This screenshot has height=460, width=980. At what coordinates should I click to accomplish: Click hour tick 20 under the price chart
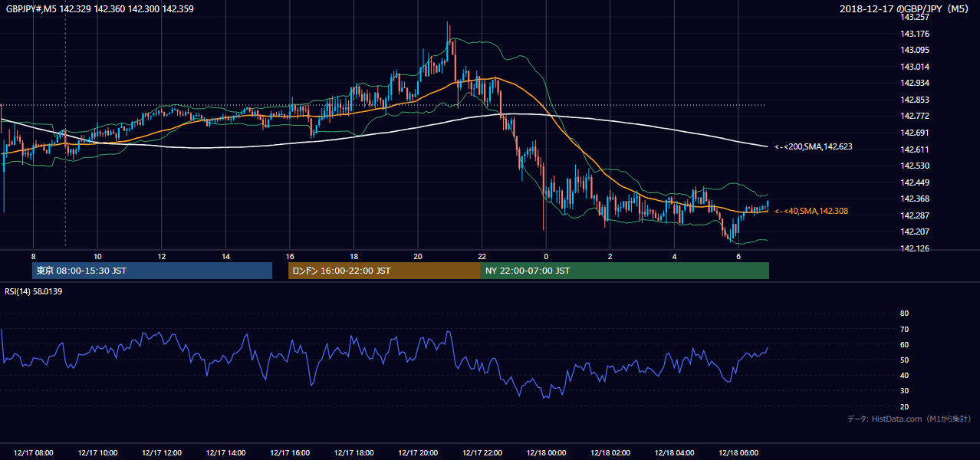(x=418, y=256)
